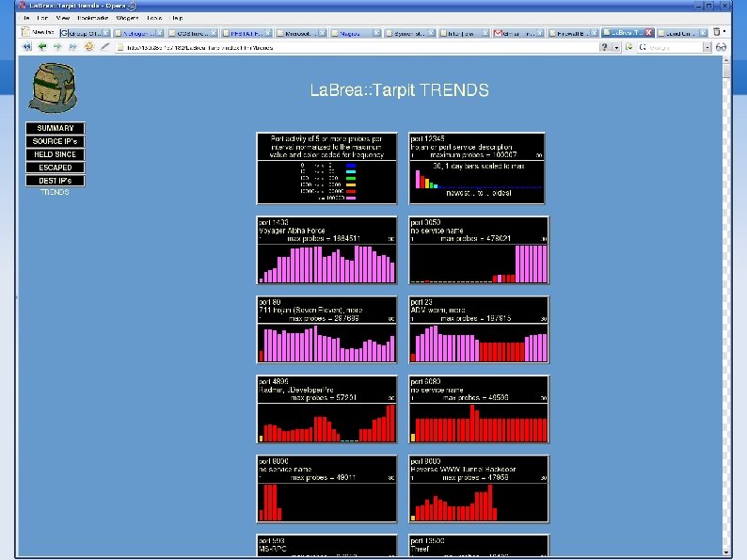Open the Bookmarks menu

(x=93, y=18)
